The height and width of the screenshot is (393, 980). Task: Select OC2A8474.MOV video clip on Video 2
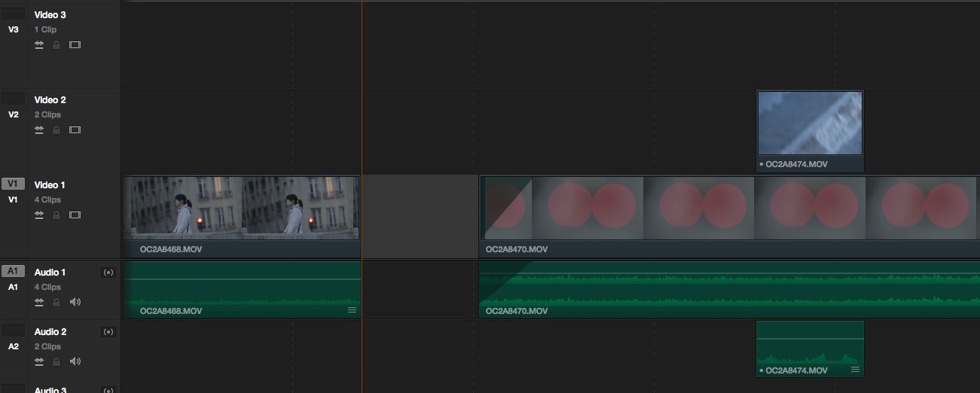[810, 131]
